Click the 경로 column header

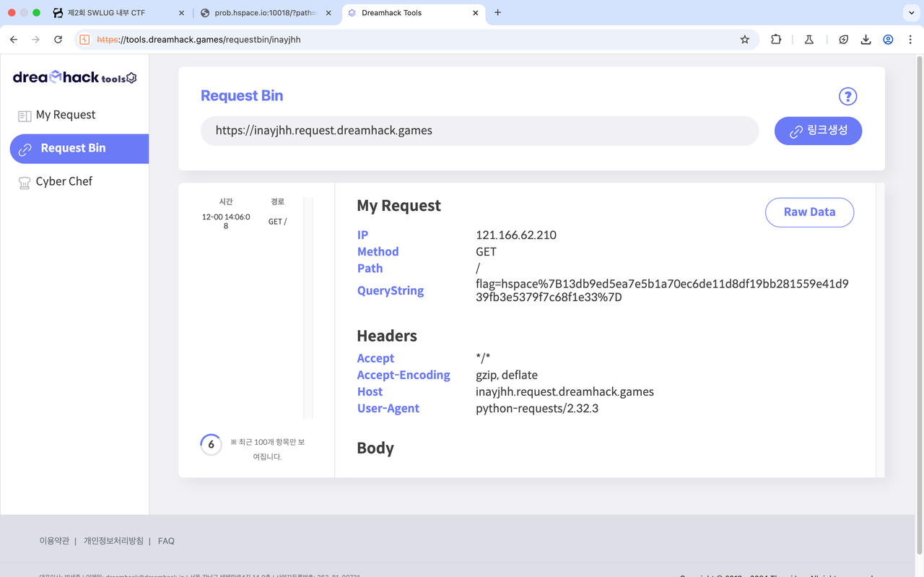point(277,201)
